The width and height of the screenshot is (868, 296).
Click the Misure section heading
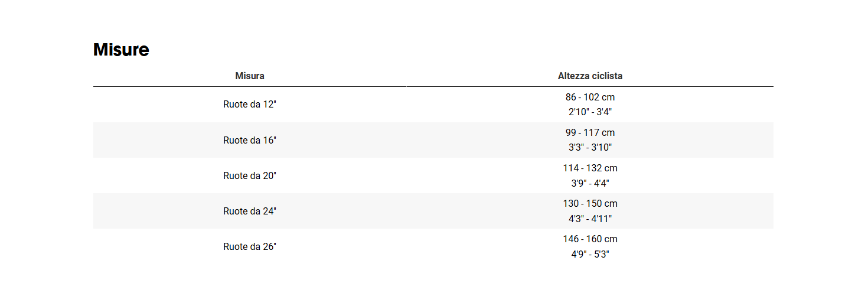point(121,50)
